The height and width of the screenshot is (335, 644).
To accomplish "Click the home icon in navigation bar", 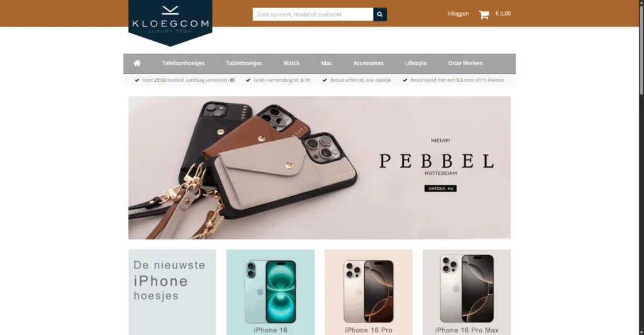I will coord(137,63).
